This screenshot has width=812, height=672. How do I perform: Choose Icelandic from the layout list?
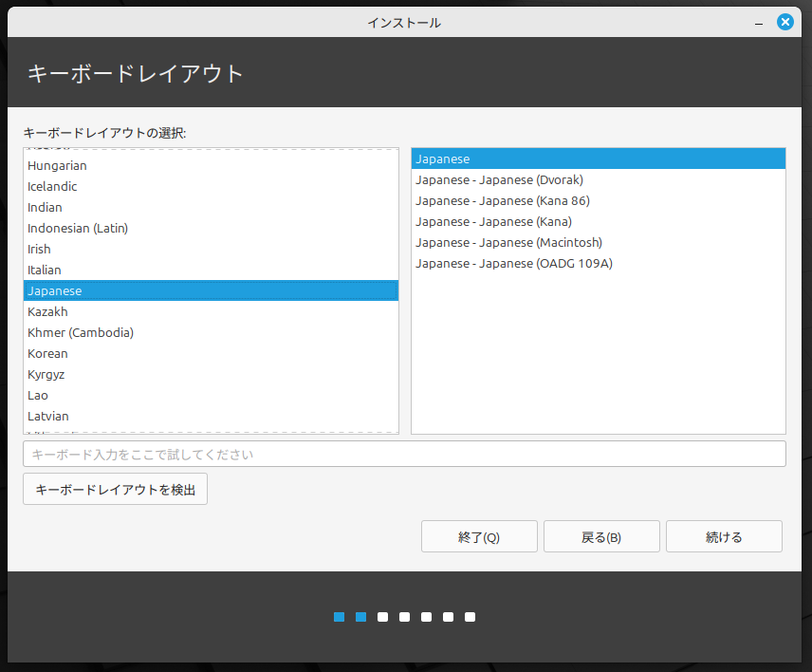[52, 187]
